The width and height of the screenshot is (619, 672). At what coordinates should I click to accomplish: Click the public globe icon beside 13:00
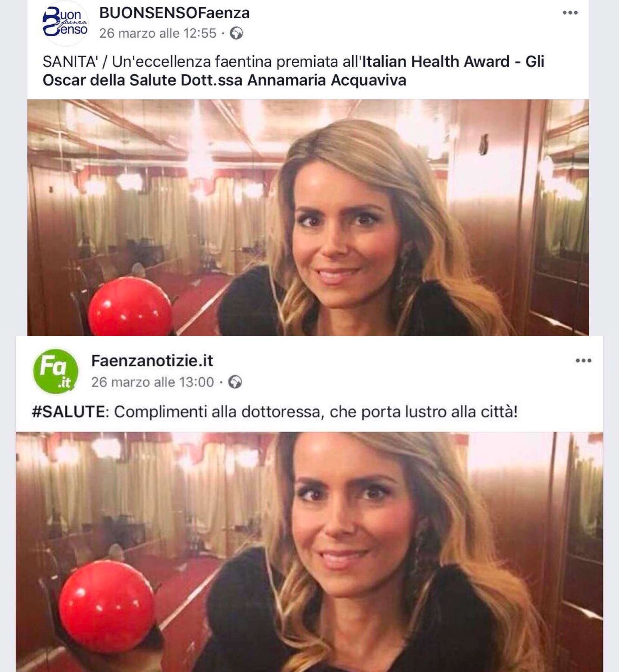pyautogui.click(x=235, y=382)
